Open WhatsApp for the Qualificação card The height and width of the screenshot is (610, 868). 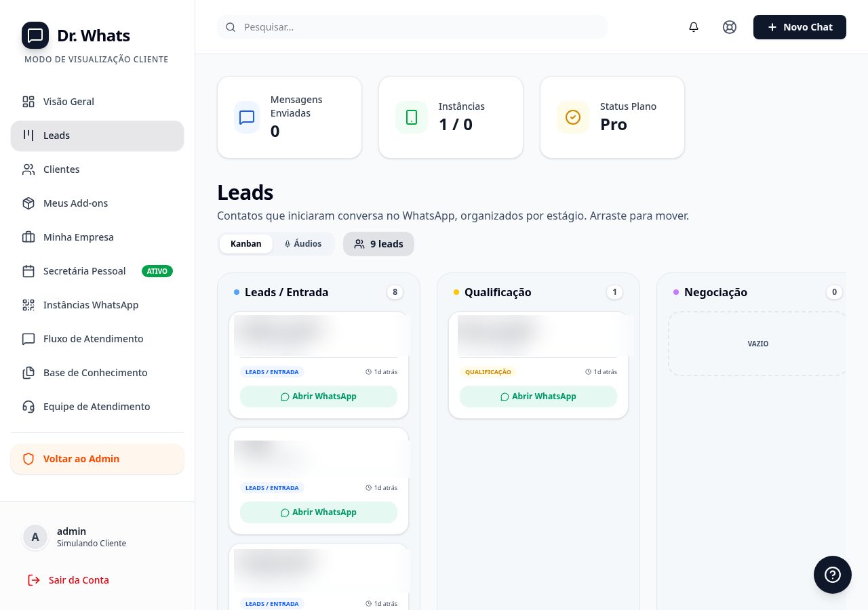point(538,396)
